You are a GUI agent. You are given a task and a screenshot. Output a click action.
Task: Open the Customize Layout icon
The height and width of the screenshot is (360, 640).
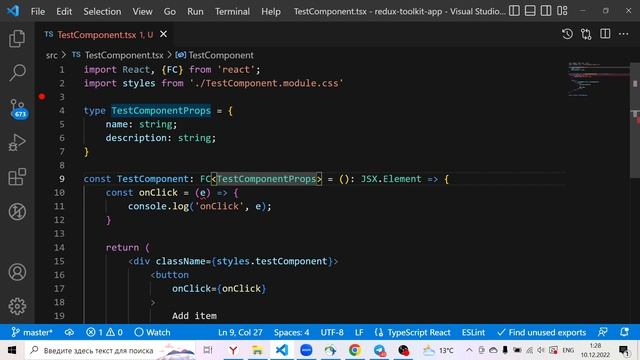click(562, 11)
